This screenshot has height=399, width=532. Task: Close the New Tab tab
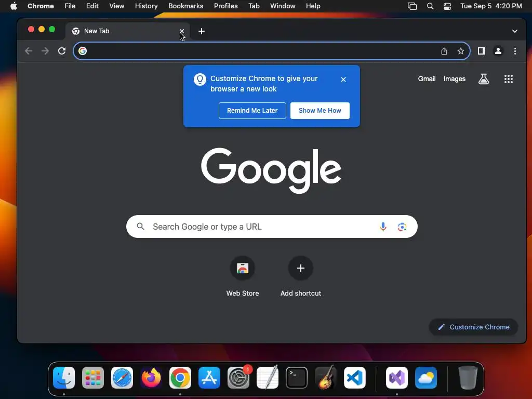pos(182,31)
